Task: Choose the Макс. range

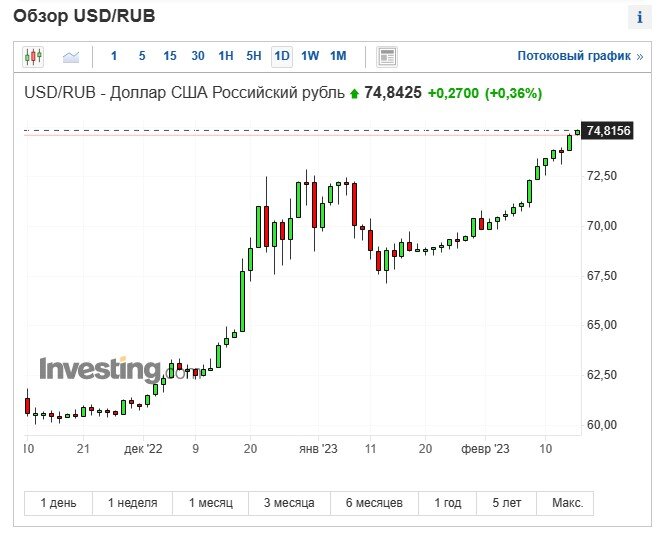Action: click(567, 503)
